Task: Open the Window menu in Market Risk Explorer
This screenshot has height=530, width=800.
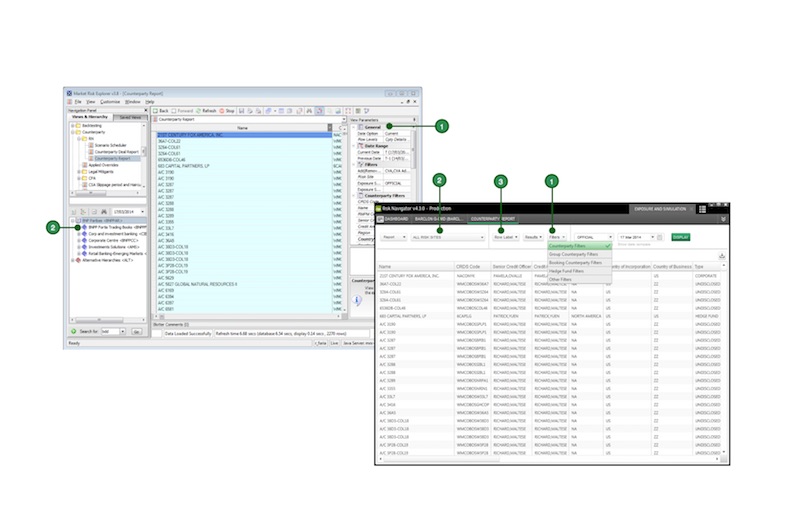Action: [x=133, y=102]
